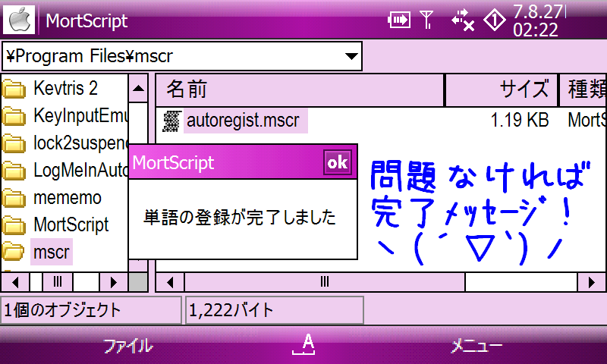Click the KeyInputEmu folder icon

coord(14,116)
